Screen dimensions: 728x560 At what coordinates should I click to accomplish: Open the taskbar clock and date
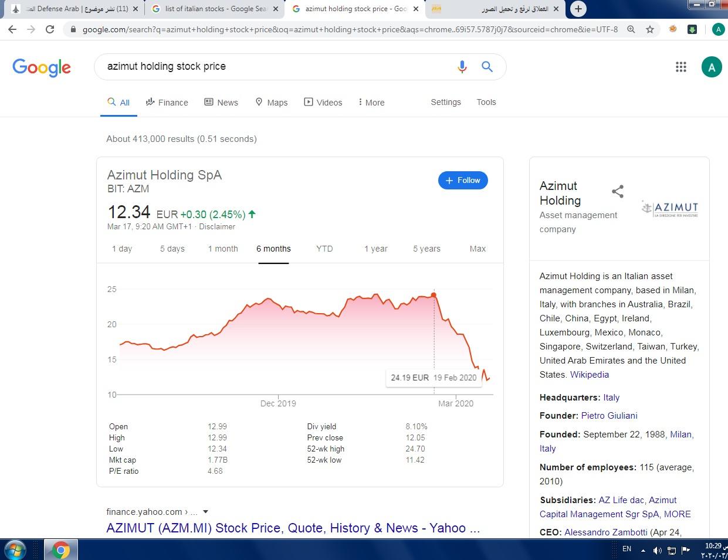(x=714, y=550)
